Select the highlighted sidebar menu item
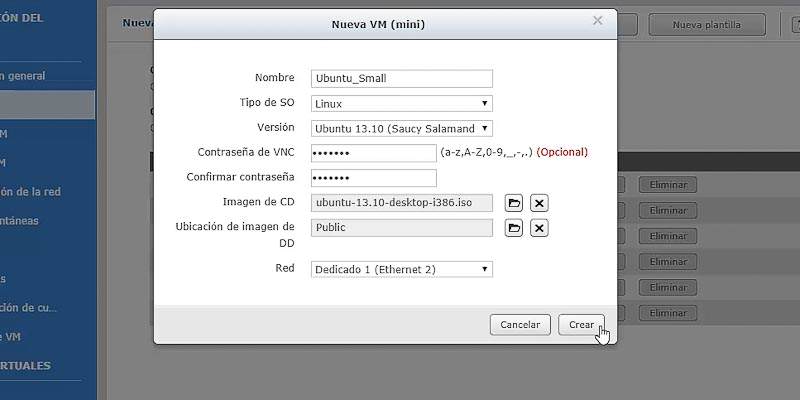800x400 pixels. click(47, 105)
